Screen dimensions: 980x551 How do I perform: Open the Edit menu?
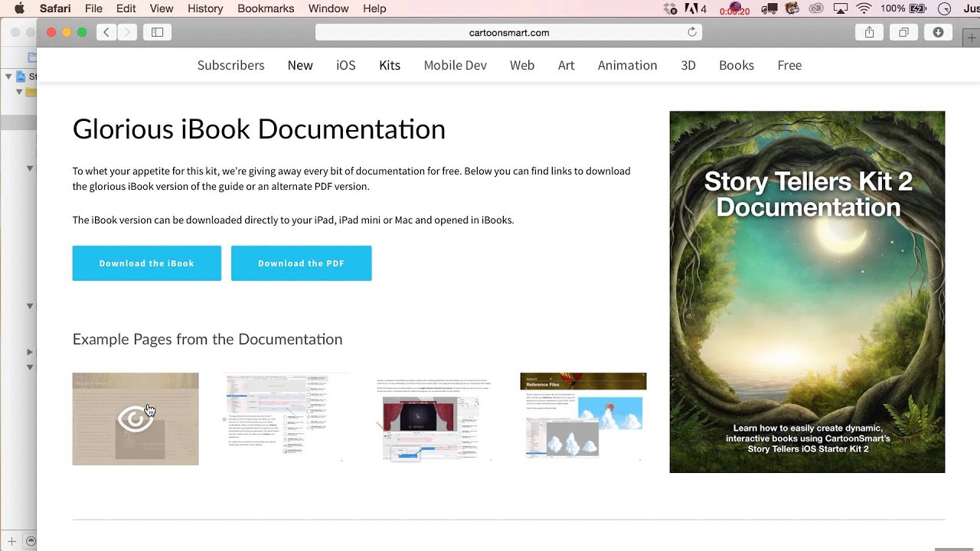coord(126,8)
